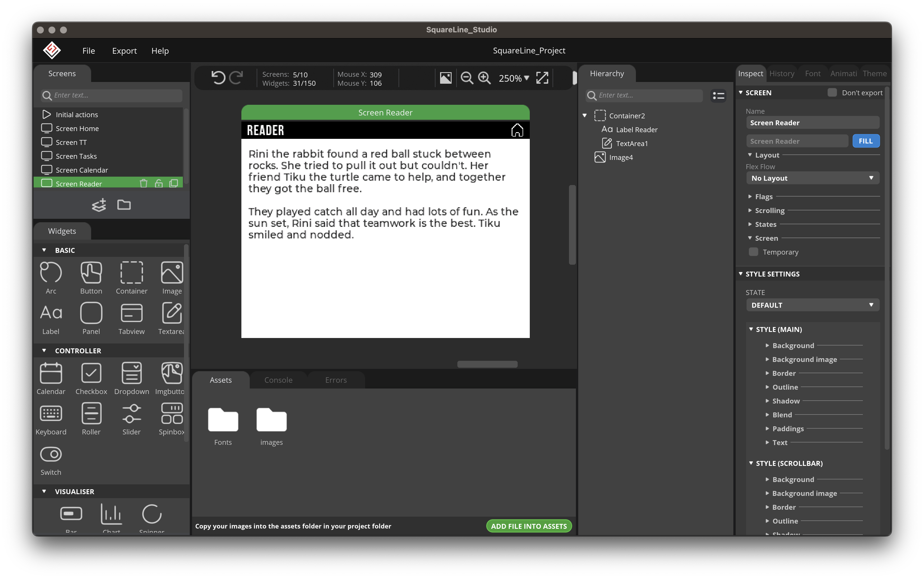This screenshot has height=579, width=924.
Task: Click the Screen Reader name input field
Action: pos(812,123)
